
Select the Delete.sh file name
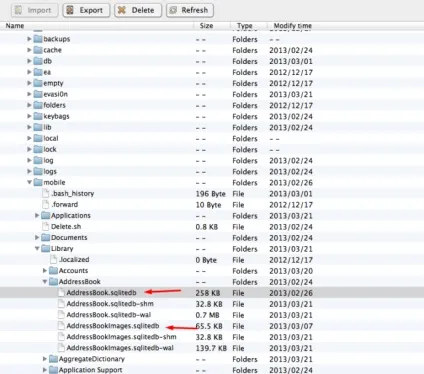pyautogui.click(x=66, y=226)
